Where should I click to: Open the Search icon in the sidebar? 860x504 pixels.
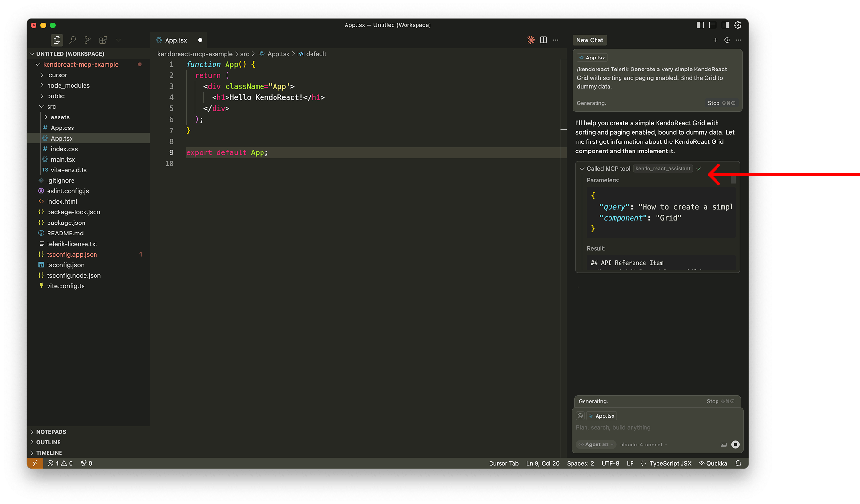tap(72, 40)
